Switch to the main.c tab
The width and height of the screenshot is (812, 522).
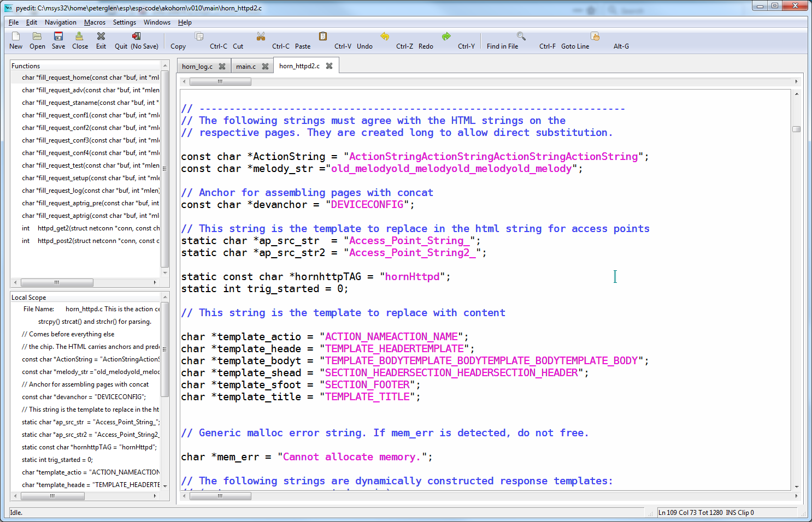245,67
